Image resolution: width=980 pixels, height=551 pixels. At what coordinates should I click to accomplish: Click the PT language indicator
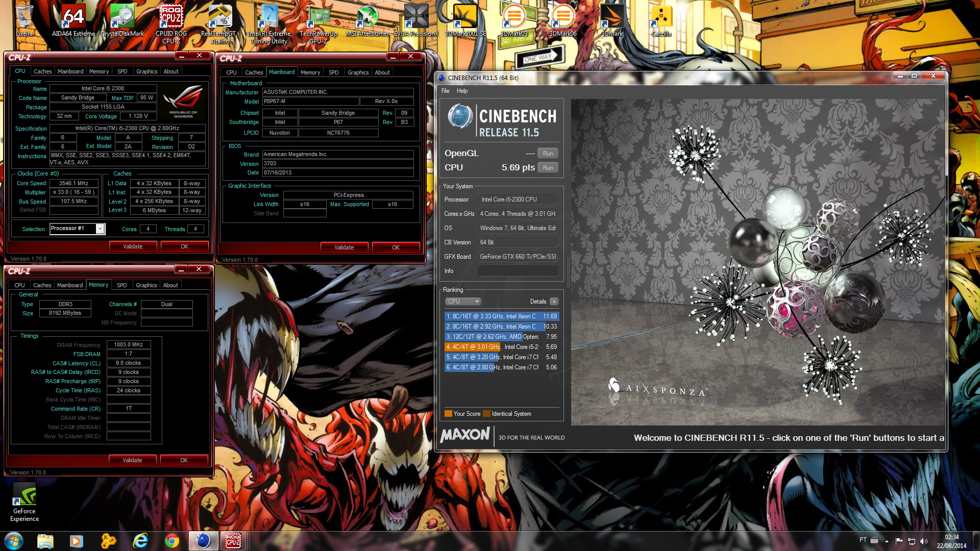click(x=863, y=540)
